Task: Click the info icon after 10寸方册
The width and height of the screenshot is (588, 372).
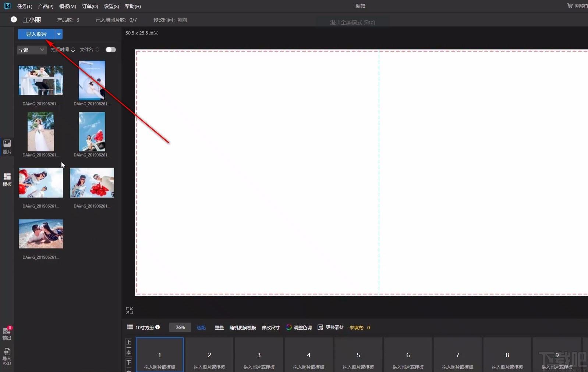Action: pos(157,327)
